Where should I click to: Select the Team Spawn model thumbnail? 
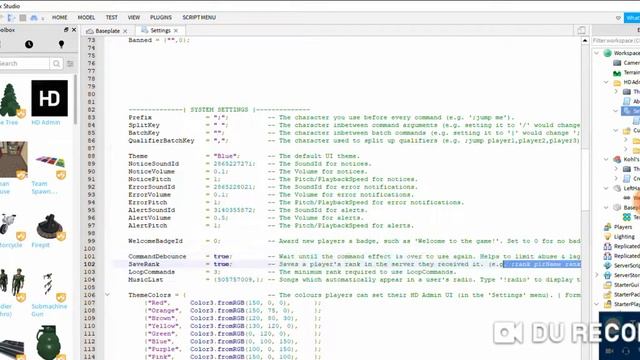point(49,160)
